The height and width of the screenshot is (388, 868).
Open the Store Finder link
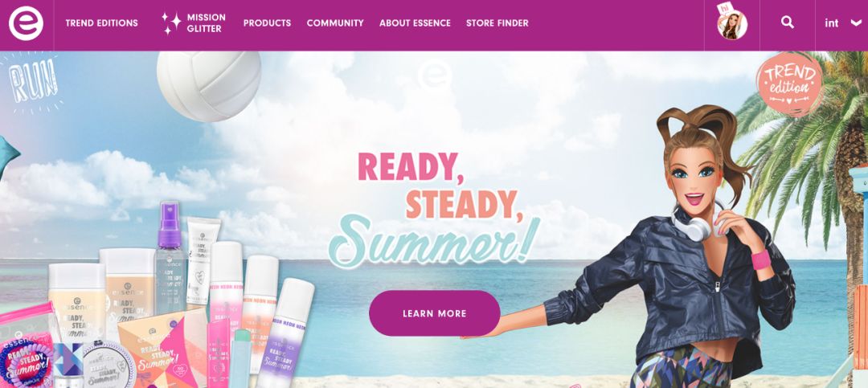497,23
